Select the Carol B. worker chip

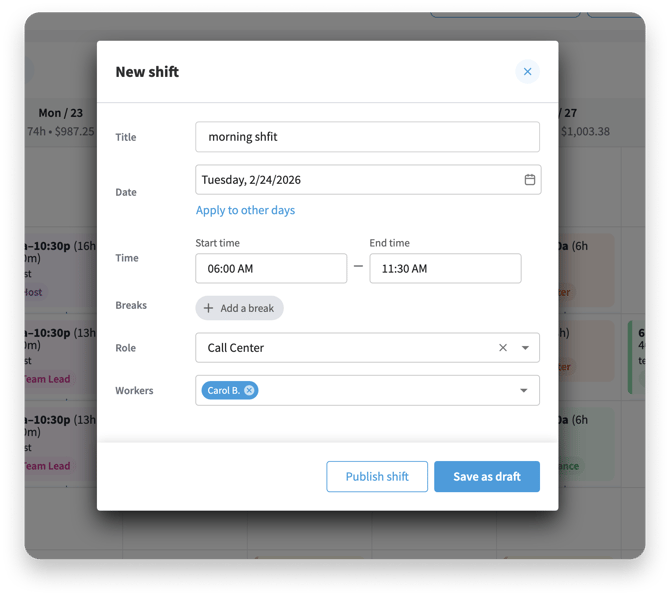click(x=222, y=390)
